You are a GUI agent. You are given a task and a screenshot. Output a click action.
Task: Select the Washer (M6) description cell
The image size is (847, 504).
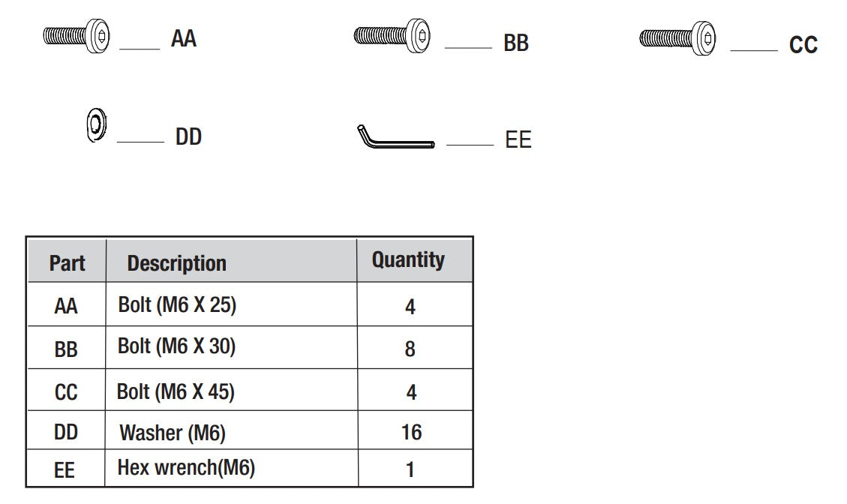[x=172, y=433]
